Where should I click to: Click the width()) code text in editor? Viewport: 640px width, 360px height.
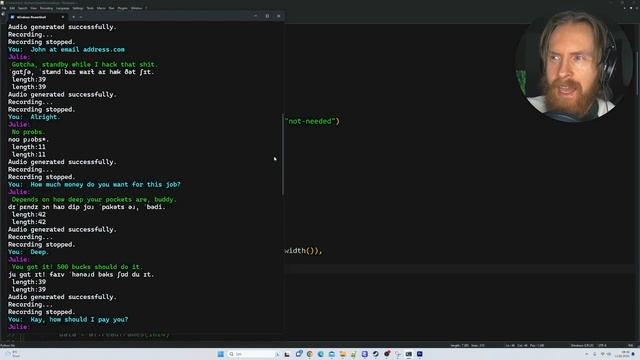(x=303, y=251)
